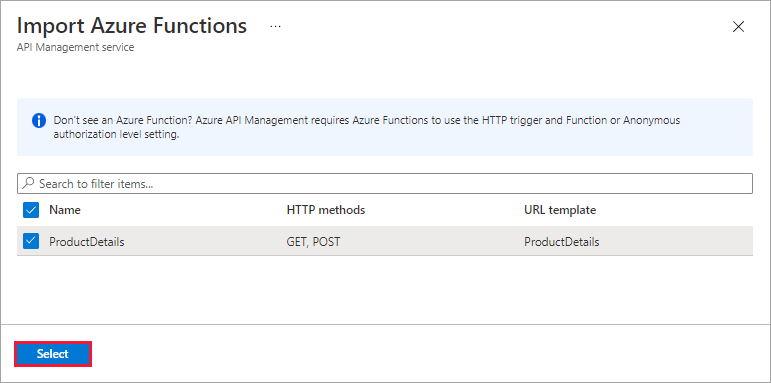Click the blue info icon in banner
771x383 pixels.
tap(39, 120)
